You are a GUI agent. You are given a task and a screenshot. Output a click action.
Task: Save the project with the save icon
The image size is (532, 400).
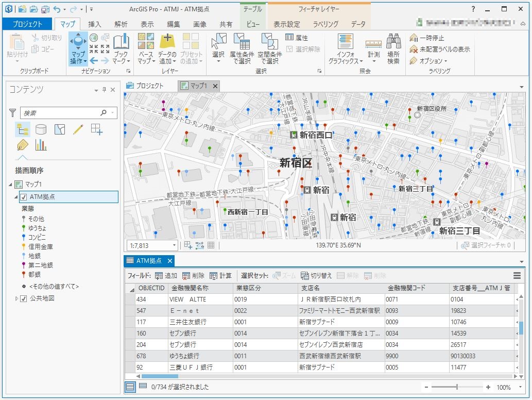pyautogui.click(x=45, y=9)
